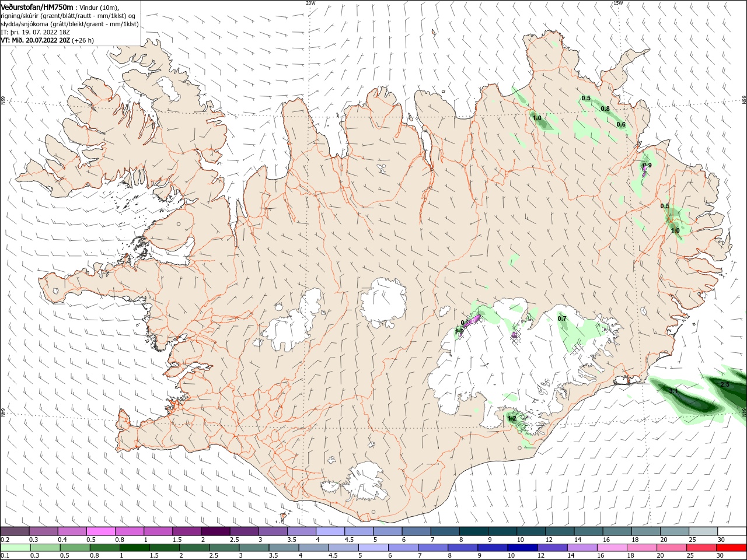
Task: Select the navy blue 10 swatch in the bottom legend row
Action: [x=522, y=548]
